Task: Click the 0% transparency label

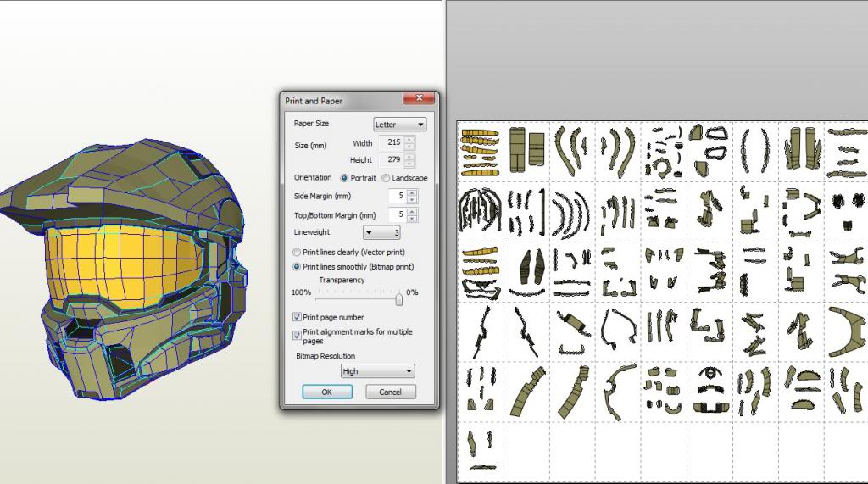Action: click(x=413, y=292)
